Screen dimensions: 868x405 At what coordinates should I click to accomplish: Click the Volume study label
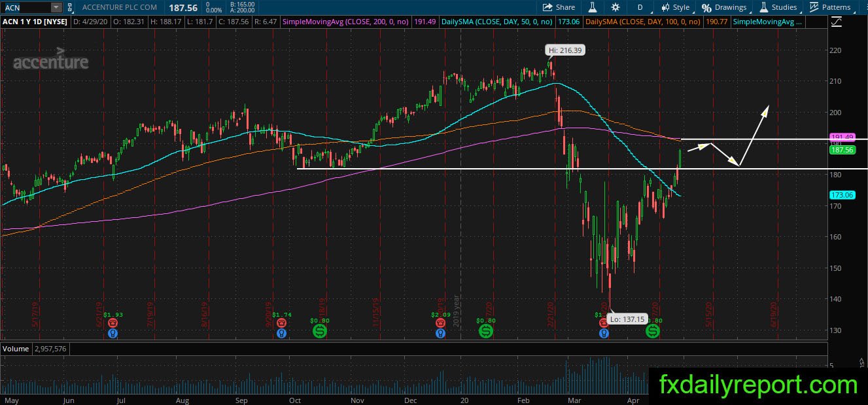(15, 349)
